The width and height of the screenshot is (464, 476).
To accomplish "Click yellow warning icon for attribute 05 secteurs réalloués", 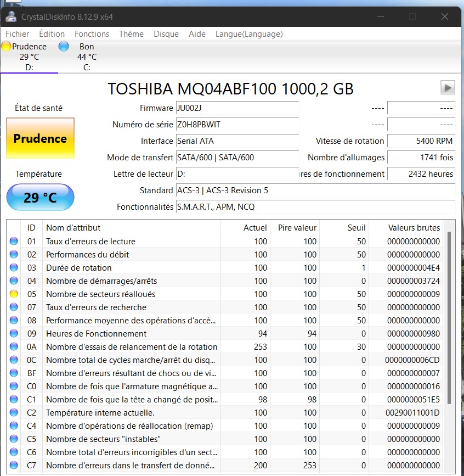I will tap(14, 294).
